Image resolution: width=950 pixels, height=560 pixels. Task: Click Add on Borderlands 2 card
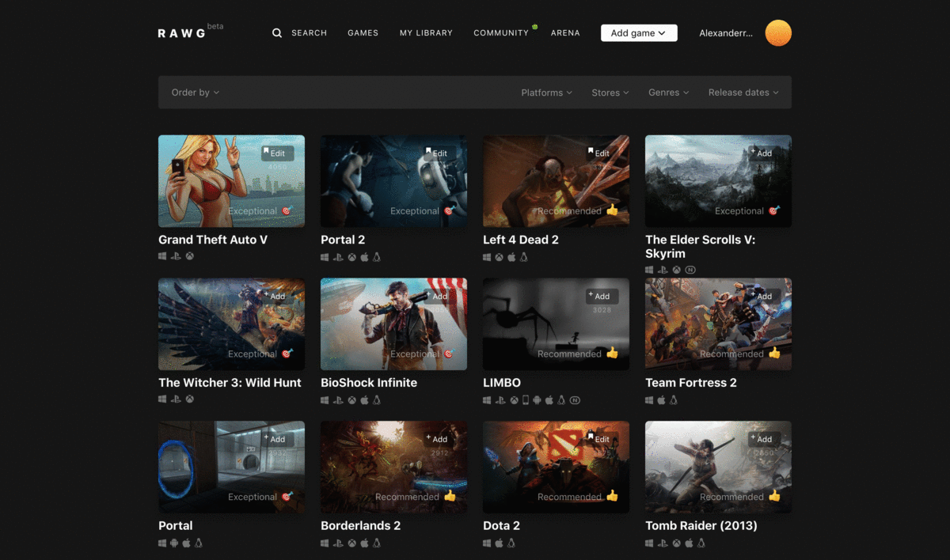(440, 439)
